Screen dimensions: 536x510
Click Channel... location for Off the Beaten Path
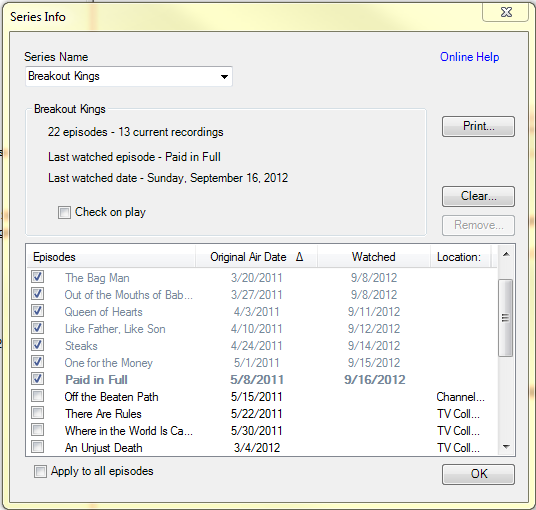[x=460, y=397]
